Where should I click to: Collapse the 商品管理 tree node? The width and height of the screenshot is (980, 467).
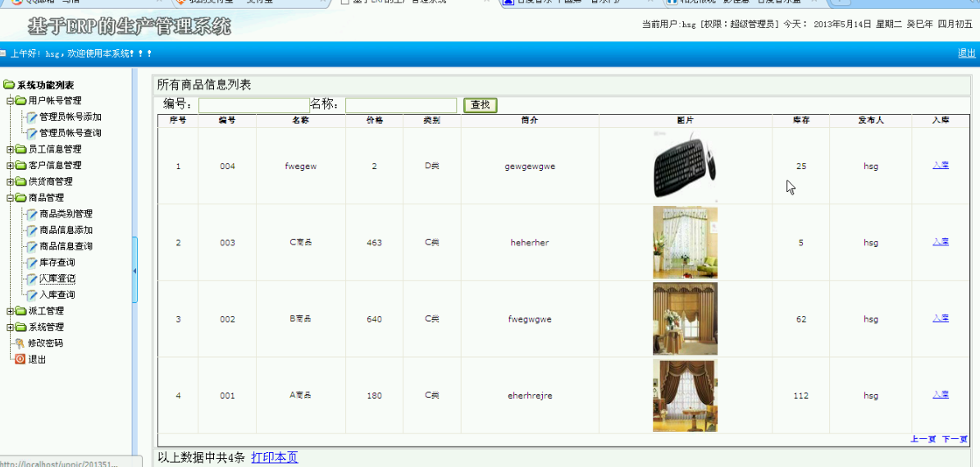pyautogui.click(x=9, y=198)
